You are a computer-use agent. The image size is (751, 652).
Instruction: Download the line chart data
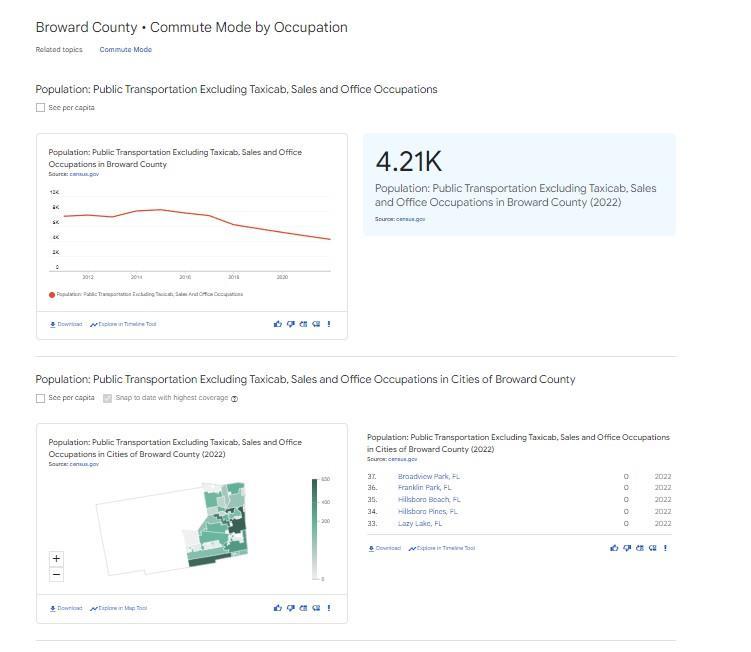click(x=66, y=324)
